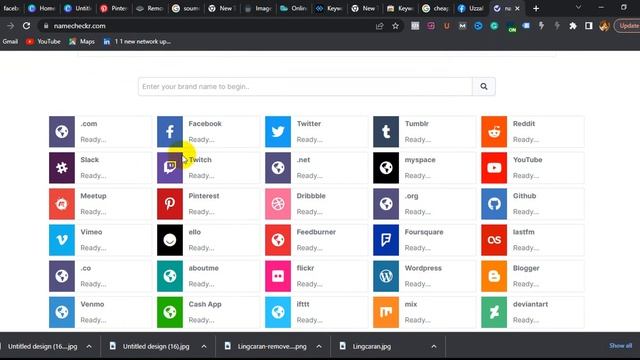Click the Meetup icon
The image size is (640, 360).
tap(62, 204)
